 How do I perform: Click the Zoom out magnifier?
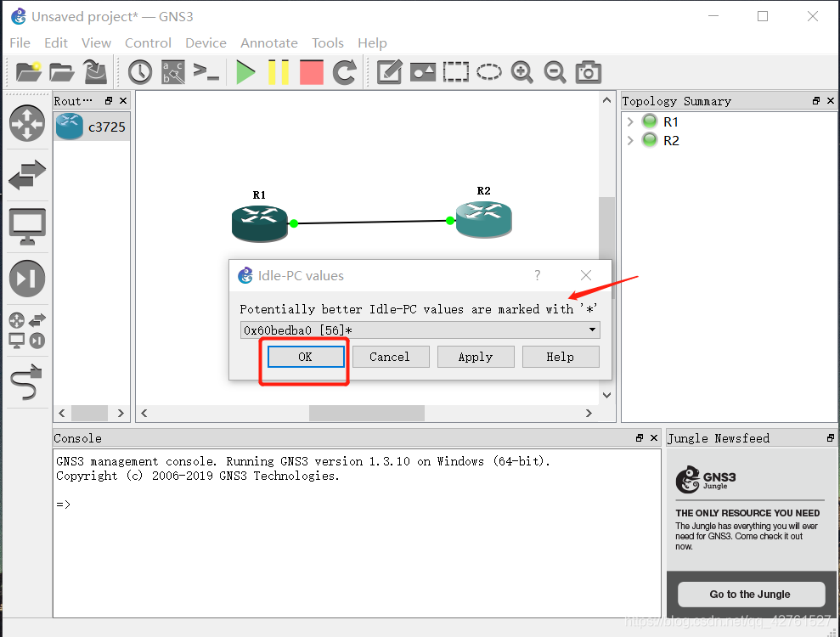[x=555, y=72]
